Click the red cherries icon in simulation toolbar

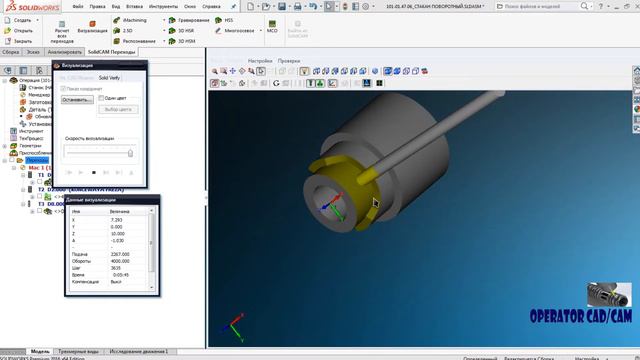coord(425,71)
